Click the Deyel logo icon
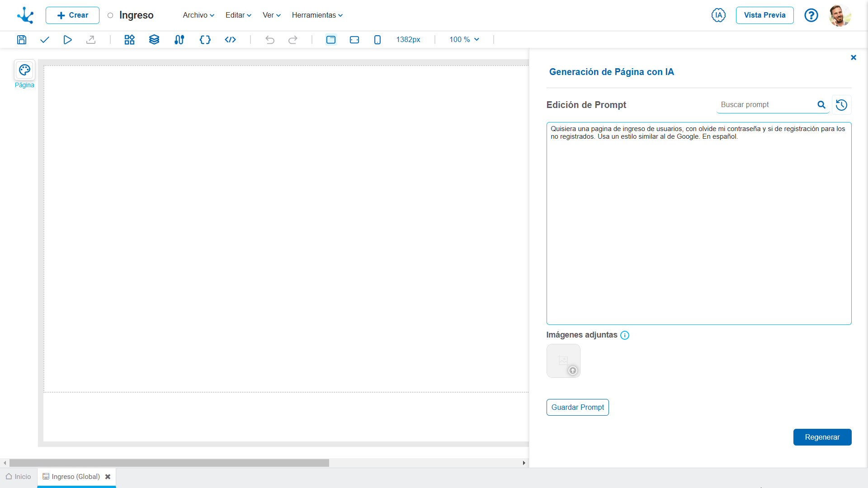The image size is (868, 488). [x=25, y=15]
